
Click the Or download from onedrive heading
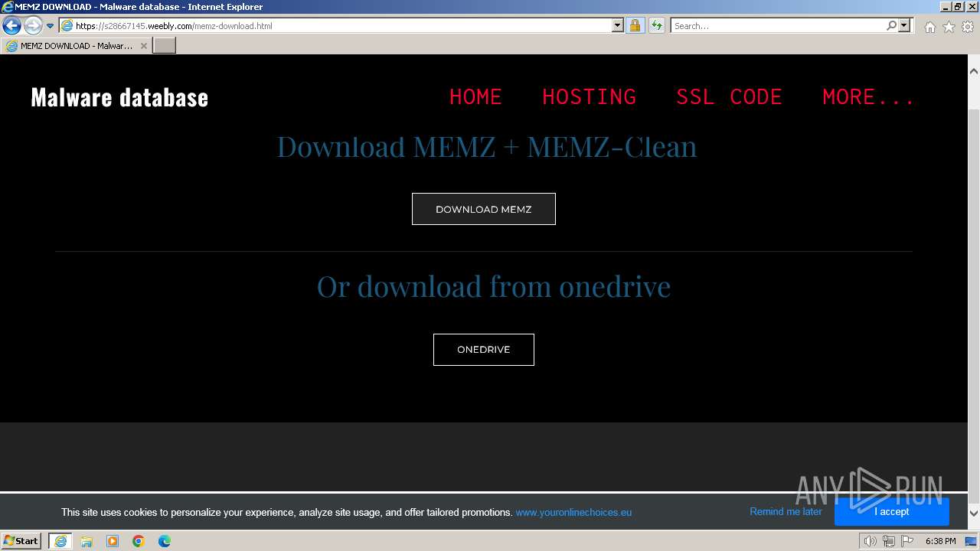(x=494, y=286)
